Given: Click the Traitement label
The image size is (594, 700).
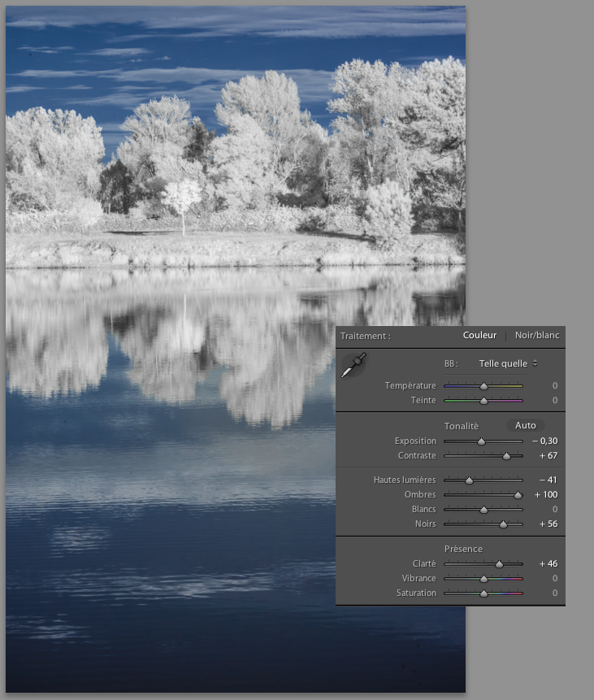Looking at the screenshot, I should [x=366, y=336].
